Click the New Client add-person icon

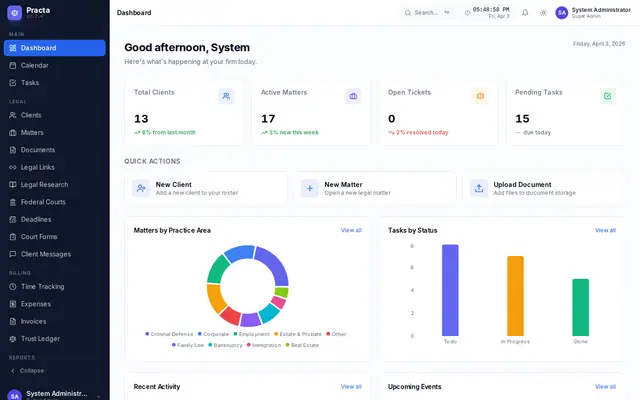tap(141, 188)
